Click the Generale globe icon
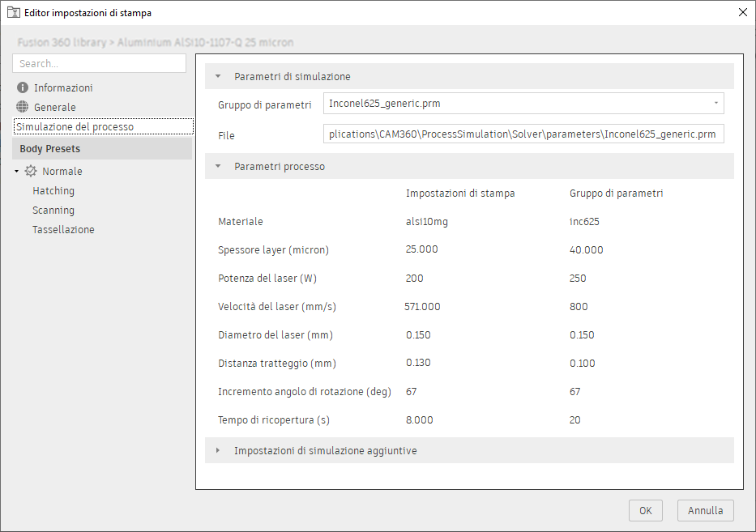Image resolution: width=756 pixels, height=532 pixels. click(x=22, y=107)
